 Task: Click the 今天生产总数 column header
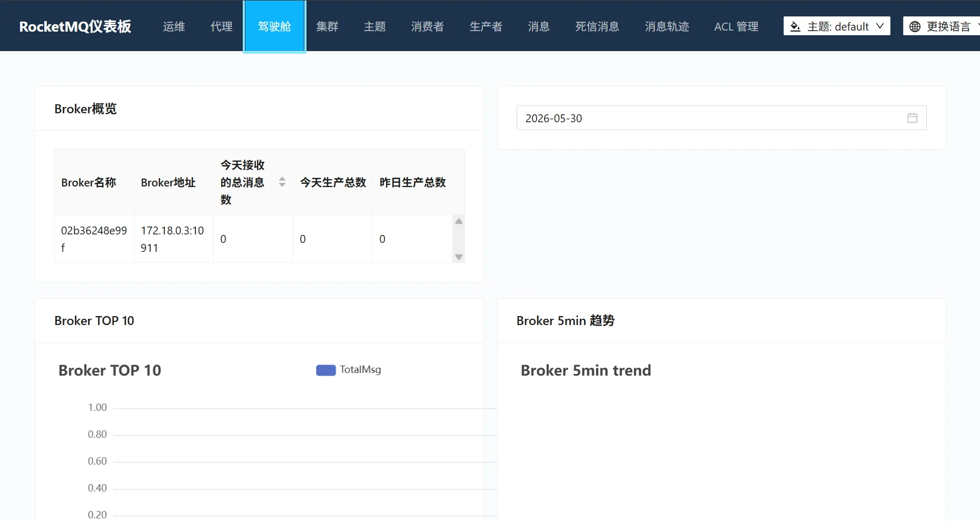[x=333, y=182]
